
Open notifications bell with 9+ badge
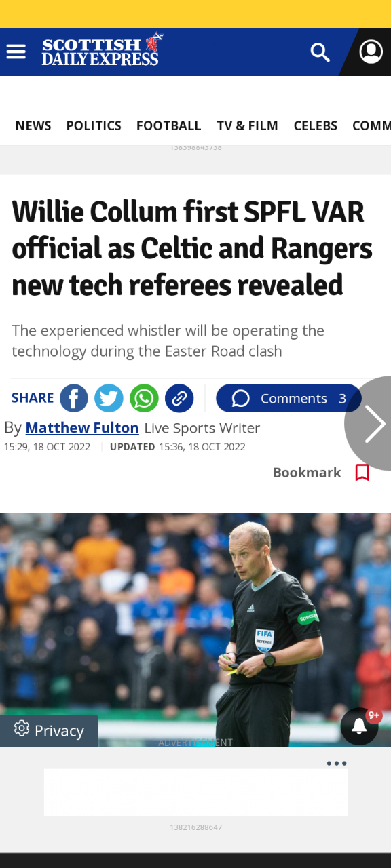point(360,727)
